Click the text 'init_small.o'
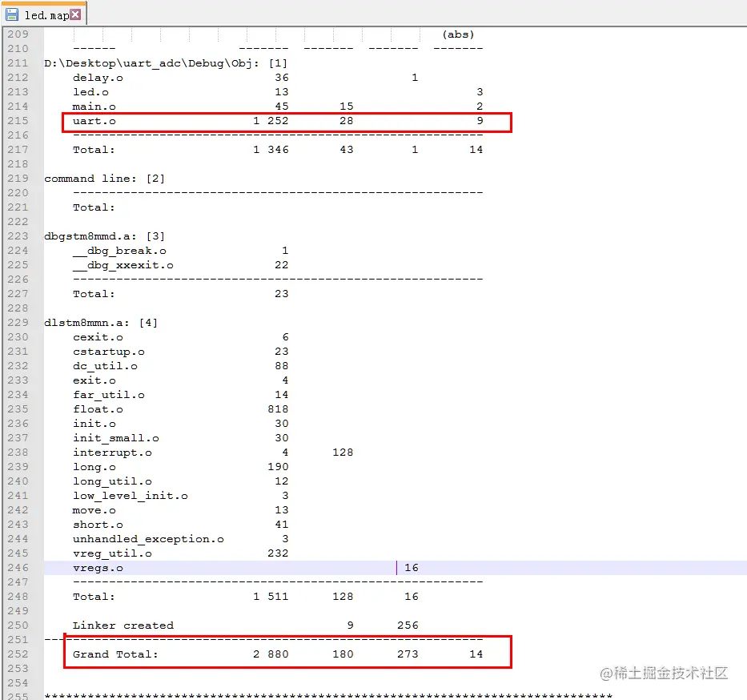This screenshot has width=747, height=700. [116, 438]
